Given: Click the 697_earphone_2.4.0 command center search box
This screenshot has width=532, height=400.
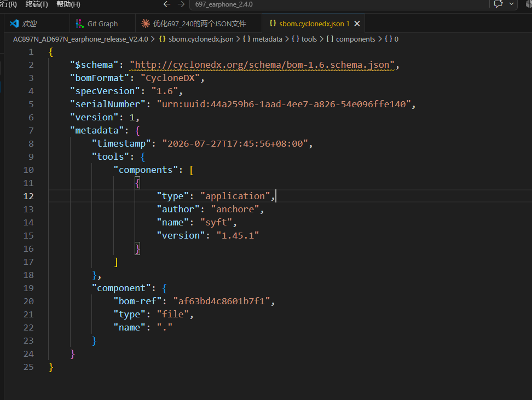Looking at the screenshot, I should [x=339, y=4].
